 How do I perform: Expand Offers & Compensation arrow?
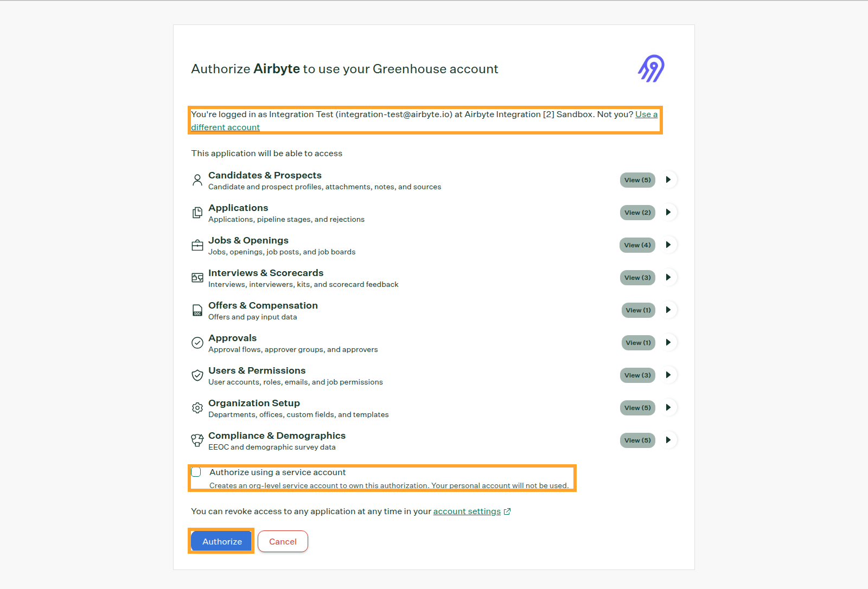point(668,310)
